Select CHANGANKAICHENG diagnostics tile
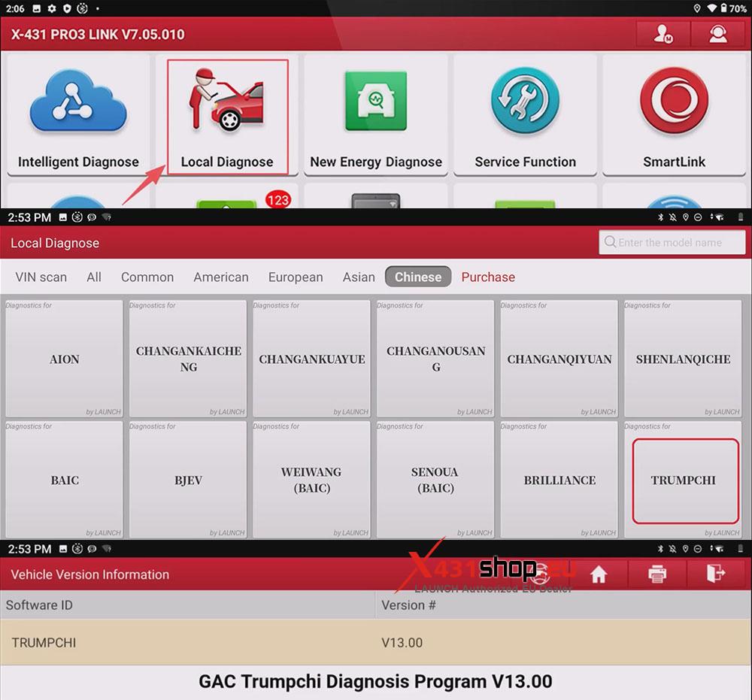Screen dimensions: 752x700 click(188, 359)
